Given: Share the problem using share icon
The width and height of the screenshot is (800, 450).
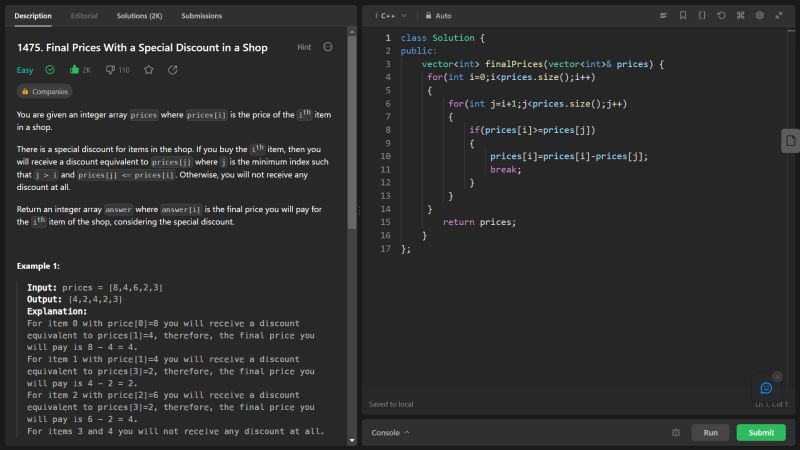Looking at the screenshot, I should (x=172, y=70).
